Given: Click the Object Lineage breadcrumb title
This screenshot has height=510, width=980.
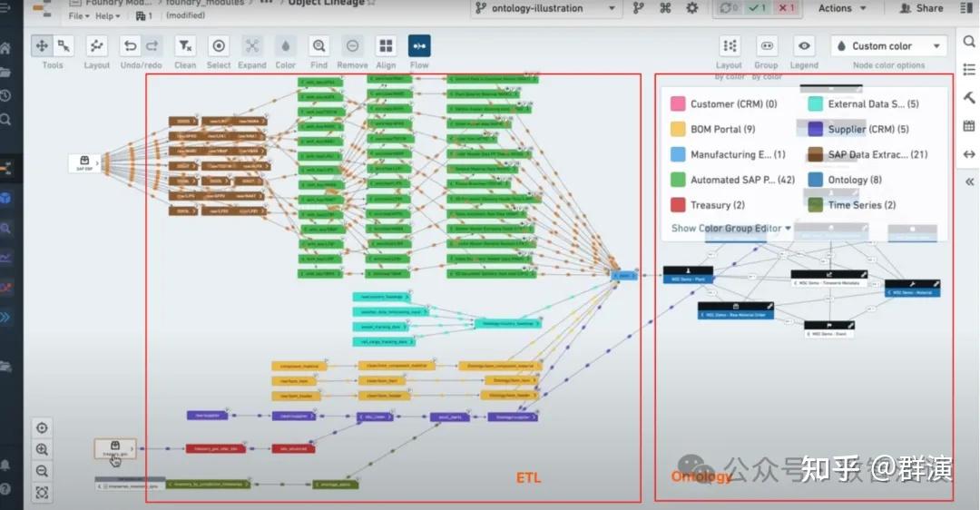Looking at the screenshot, I should click(x=327, y=3).
